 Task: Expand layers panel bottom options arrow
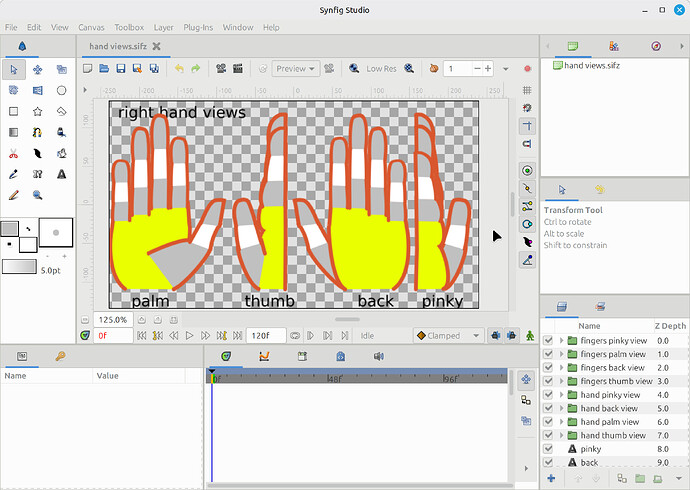click(679, 479)
